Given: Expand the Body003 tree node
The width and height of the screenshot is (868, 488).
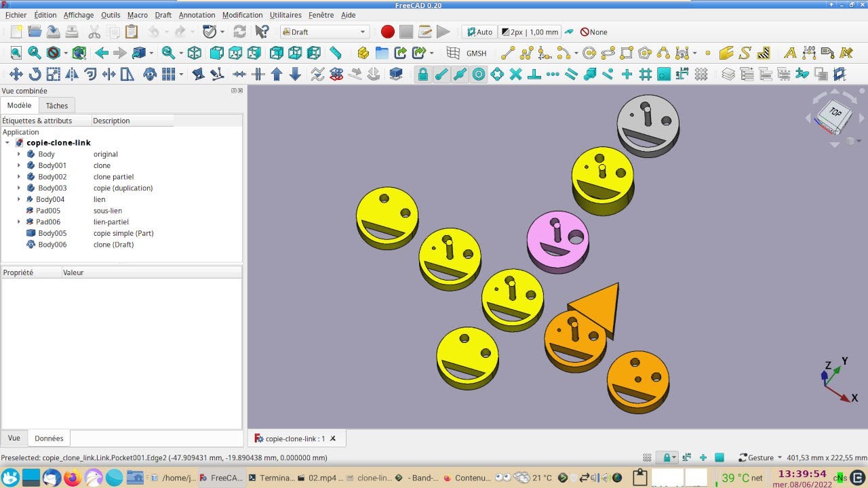Looking at the screenshot, I should pyautogui.click(x=19, y=188).
